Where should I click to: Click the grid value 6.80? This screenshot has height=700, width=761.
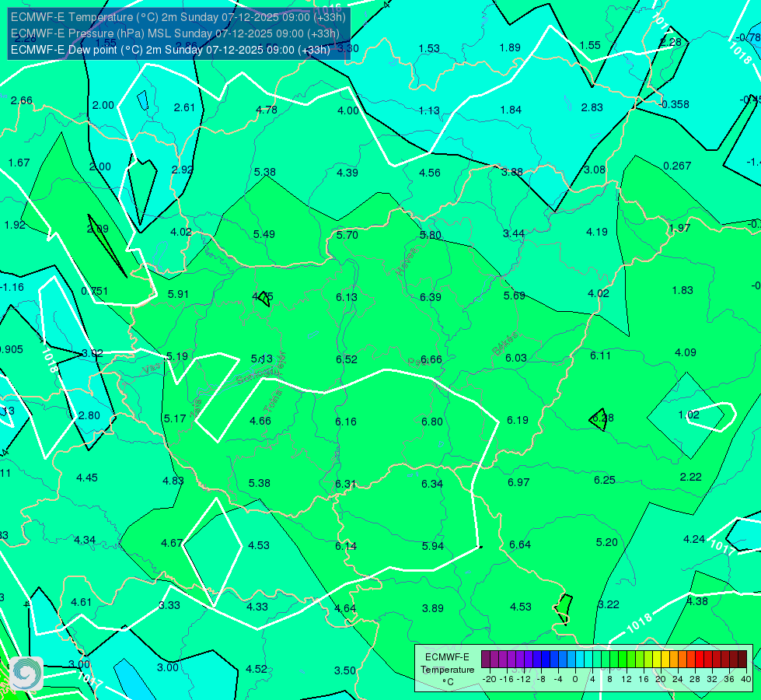[432, 422]
